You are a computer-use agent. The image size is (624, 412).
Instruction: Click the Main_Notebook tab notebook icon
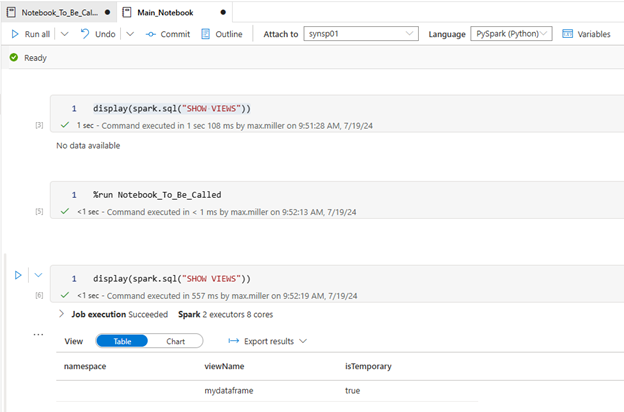(x=127, y=12)
